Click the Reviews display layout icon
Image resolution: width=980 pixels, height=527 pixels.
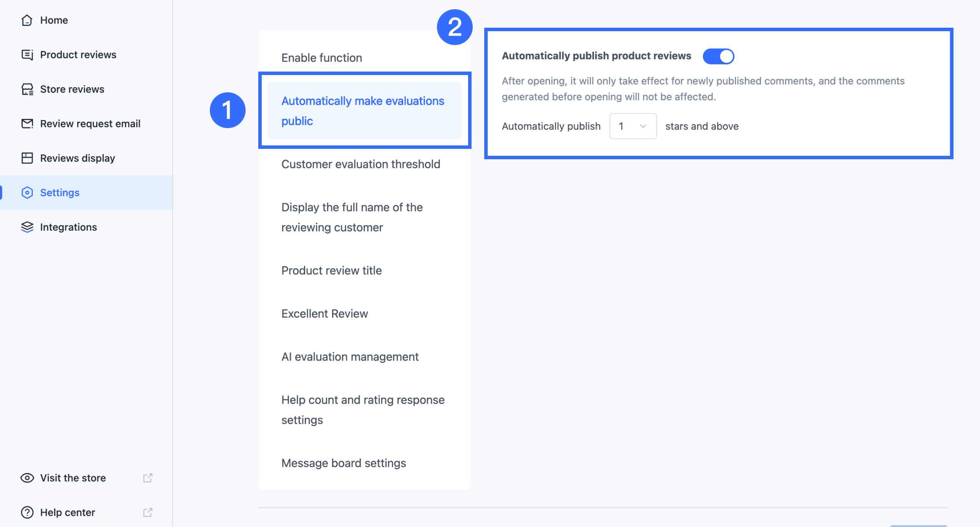pyautogui.click(x=27, y=158)
